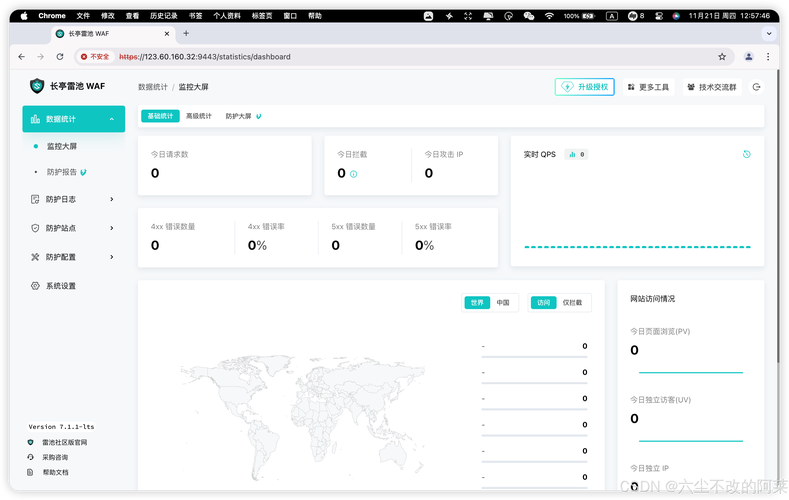Click 防护站点 shield icon
The height and width of the screenshot is (500, 789).
pos(35,228)
